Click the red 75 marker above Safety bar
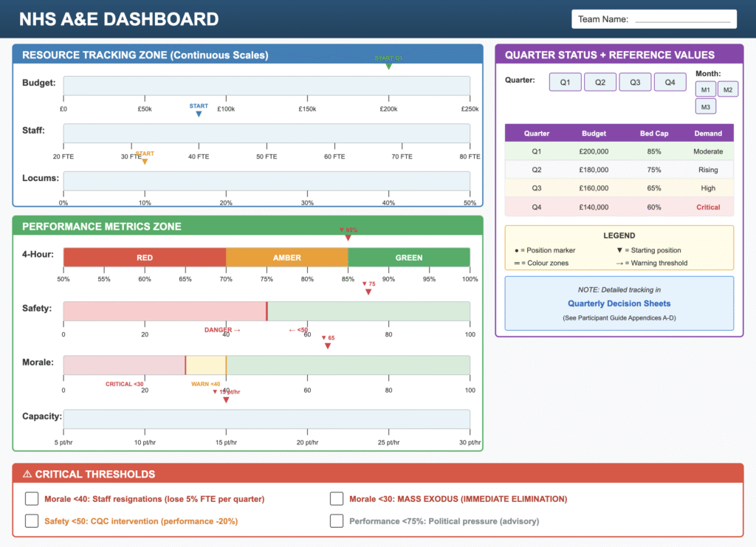Viewport: 756px width, 547px height. (x=368, y=292)
